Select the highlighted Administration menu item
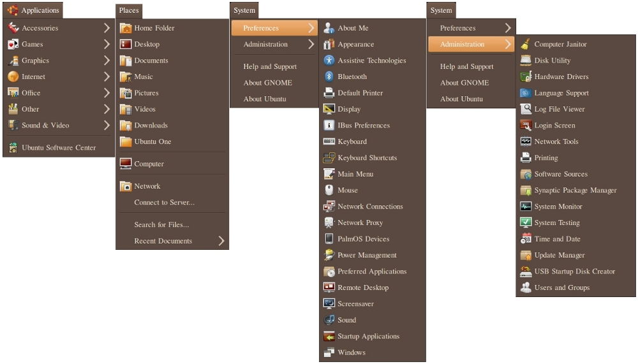 click(x=471, y=44)
